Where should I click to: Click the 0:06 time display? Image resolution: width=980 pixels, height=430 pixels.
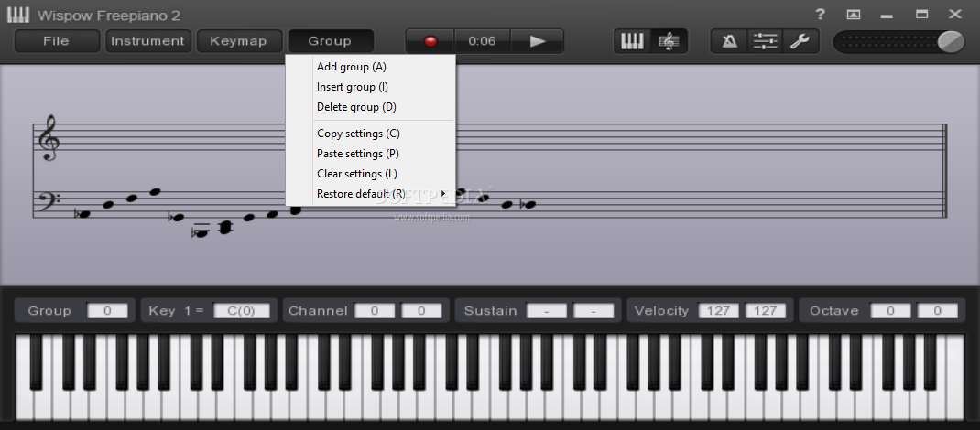pyautogui.click(x=482, y=41)
